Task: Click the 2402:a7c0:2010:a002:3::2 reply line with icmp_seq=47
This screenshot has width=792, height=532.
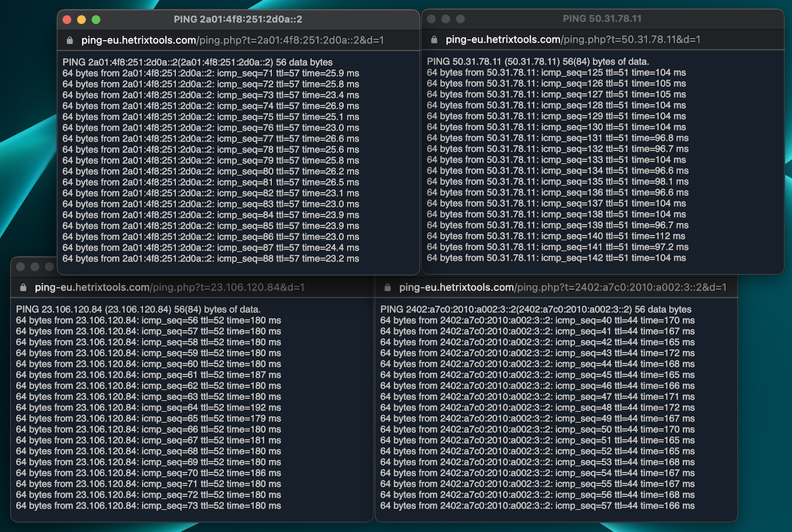Action: (537, 397)
